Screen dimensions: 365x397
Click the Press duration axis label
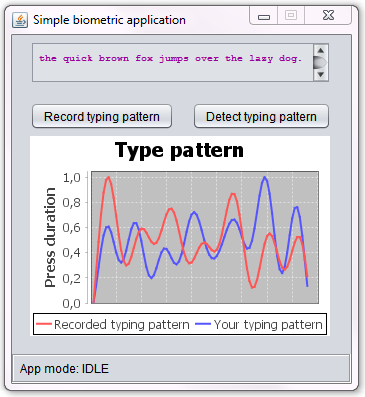tap(50, 237)
